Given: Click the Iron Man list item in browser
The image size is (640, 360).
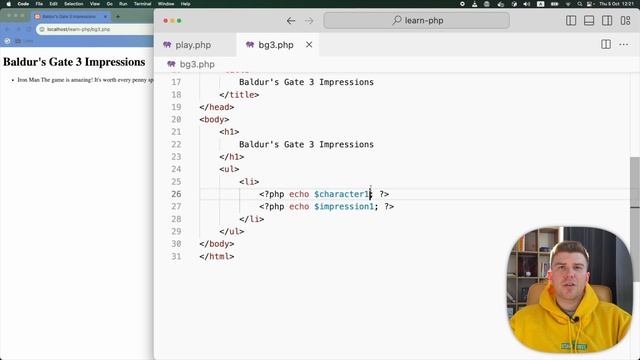Looking at the screenshot, I should 85,80.
